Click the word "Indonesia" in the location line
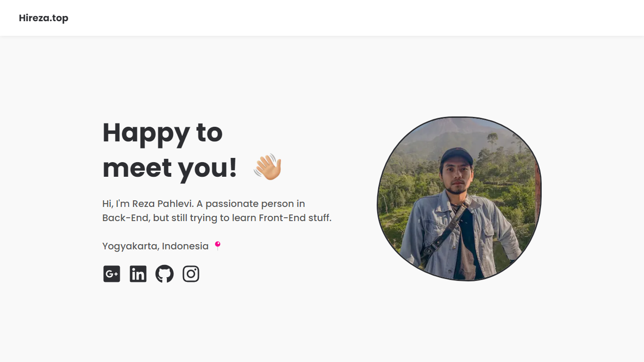644x362 pixels. click(x=185, y=246)
